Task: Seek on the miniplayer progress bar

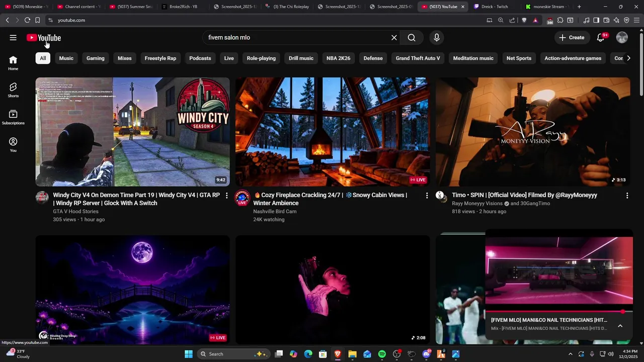Action: click(x=559, y=312)
